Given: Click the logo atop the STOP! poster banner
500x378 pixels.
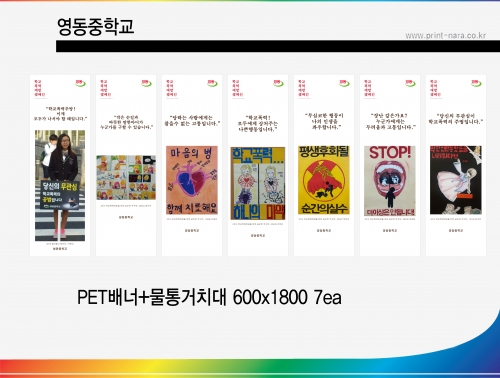Looking at the screenshot, I should click(x=410, y=83).
